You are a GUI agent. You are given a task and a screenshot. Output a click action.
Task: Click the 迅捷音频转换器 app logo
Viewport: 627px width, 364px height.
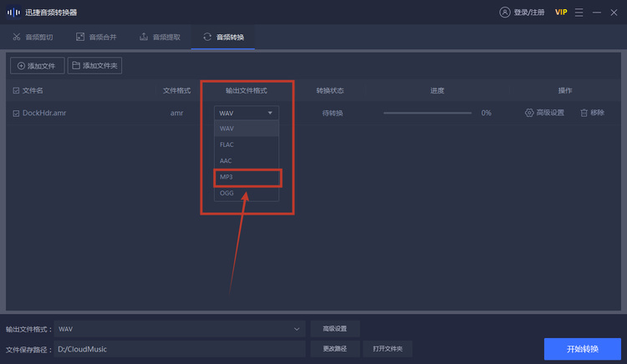[x=13, y=13]
